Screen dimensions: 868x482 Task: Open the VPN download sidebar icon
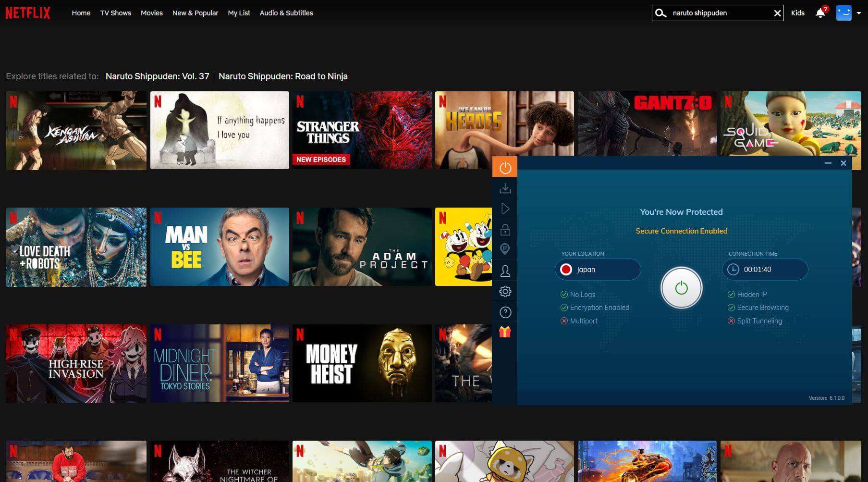505,188
